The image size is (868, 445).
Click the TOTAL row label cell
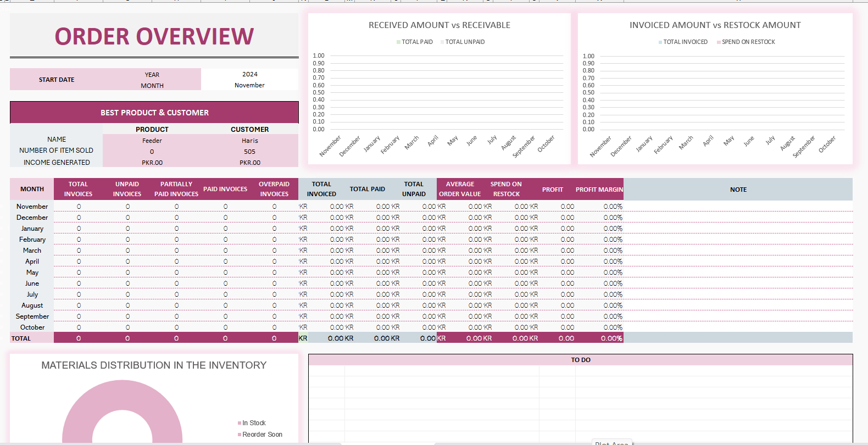click(x=32, y=338)
